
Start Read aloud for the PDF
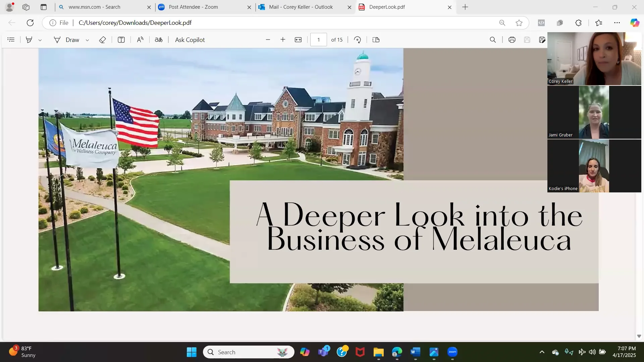click(140, 40)
